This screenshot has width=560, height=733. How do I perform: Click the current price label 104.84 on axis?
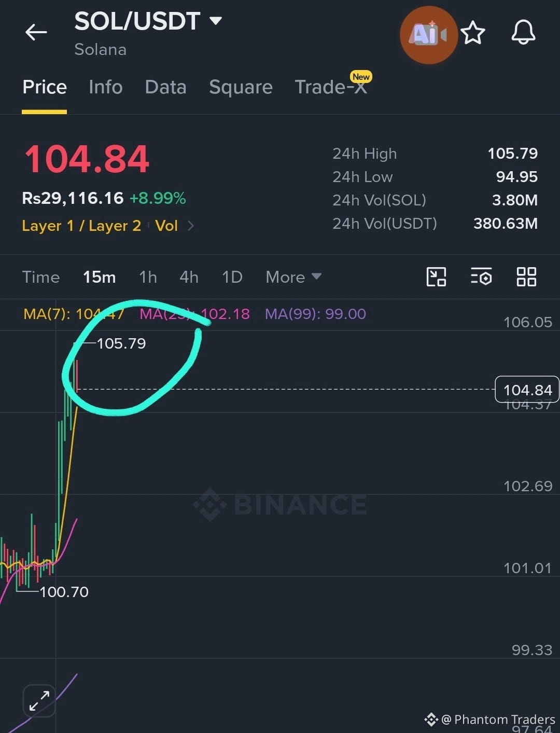tap(527, 390)
